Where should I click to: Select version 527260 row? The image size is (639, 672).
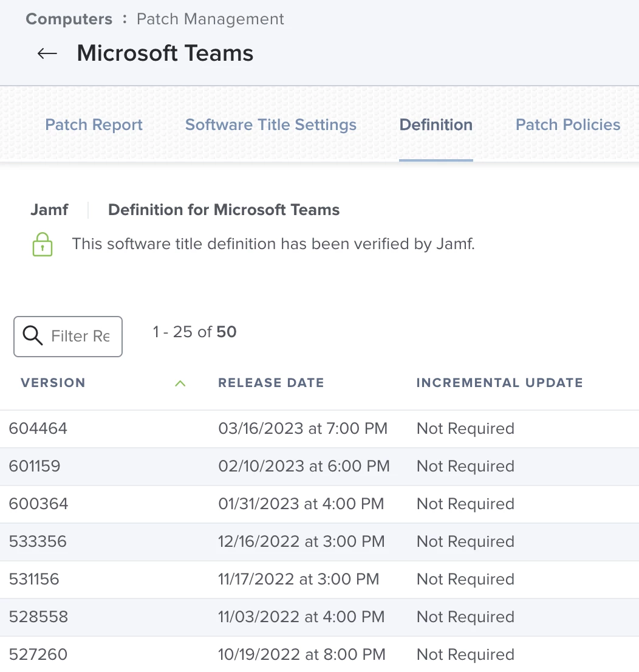319,654
